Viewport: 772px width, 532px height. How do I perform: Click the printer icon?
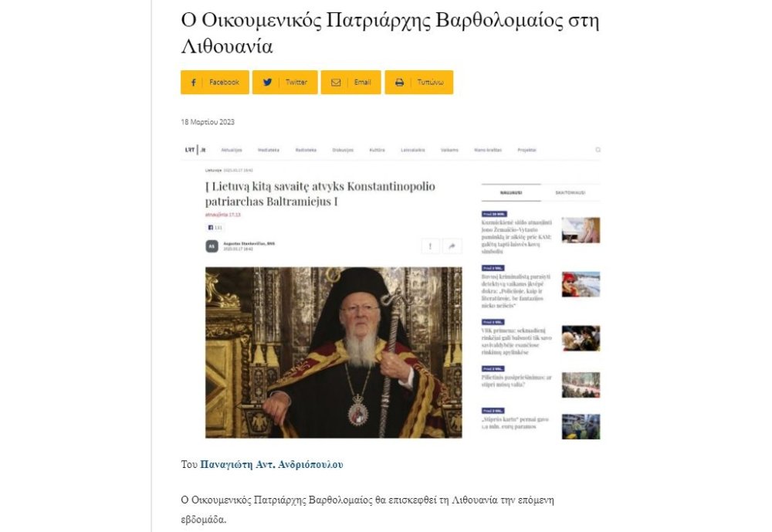coord(399,83)
